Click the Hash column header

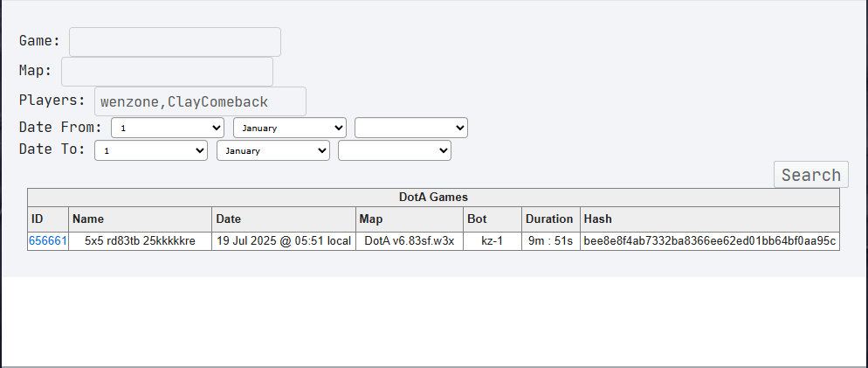(710, 219)
